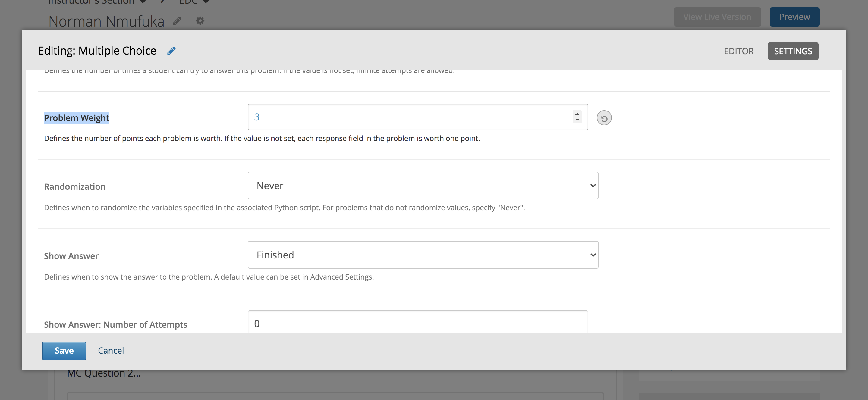The image size is (868, 400).
Task: Click the Show Answer: Number of Attempts label
Action: (x=115, y=325)
